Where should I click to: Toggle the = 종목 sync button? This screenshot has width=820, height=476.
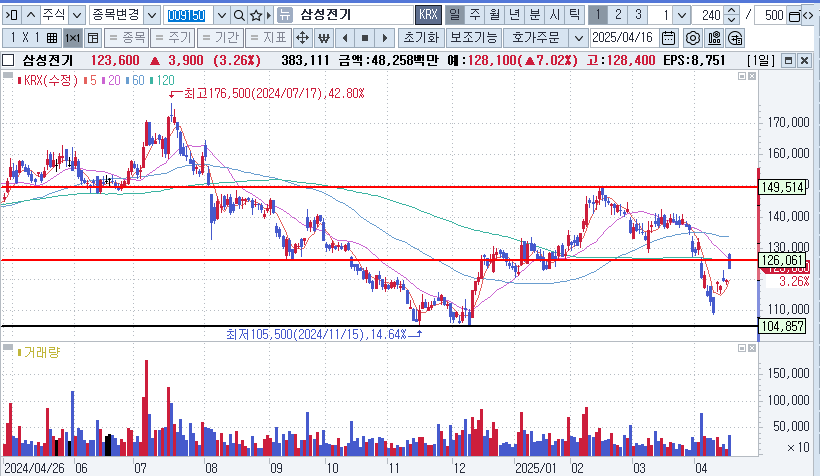pyautogui.click(x=127, y=38)
